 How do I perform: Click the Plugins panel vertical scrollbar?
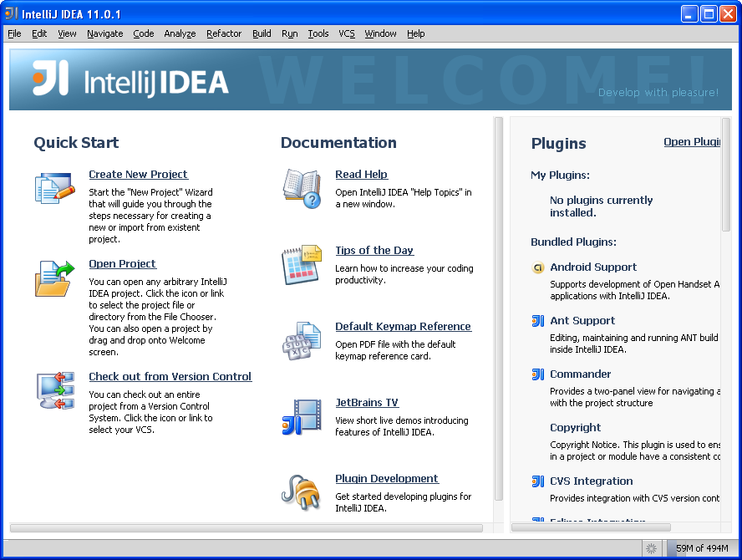[x=726, y=175]
